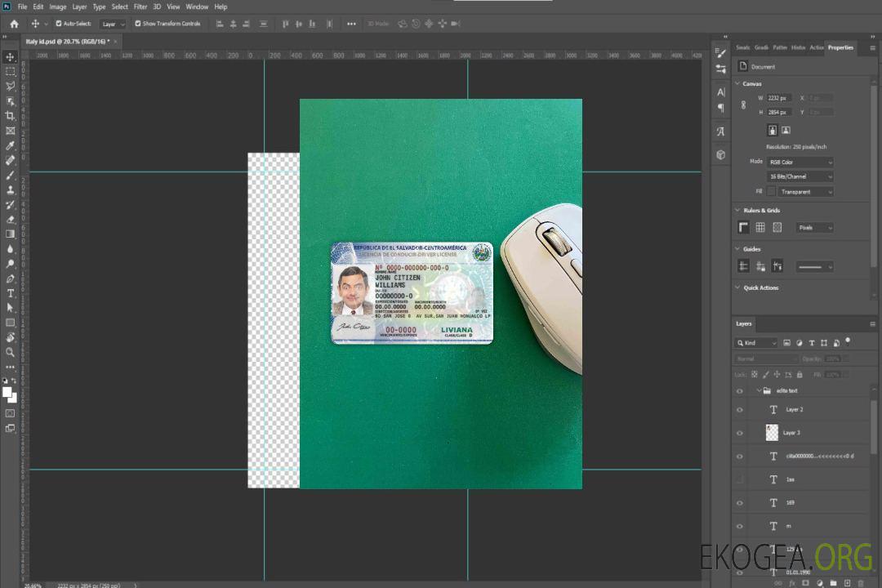Select the Zoom tool
882x588 pixels.
tap(10, 352)
